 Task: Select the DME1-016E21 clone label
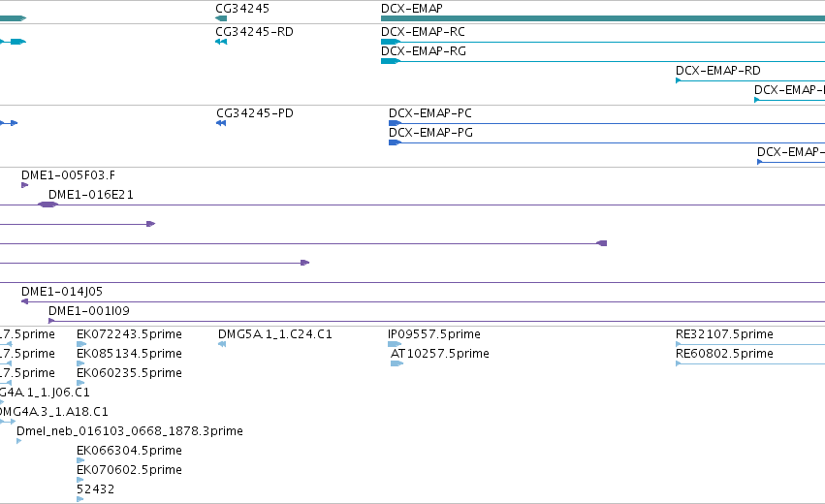[x=90, y=195]
